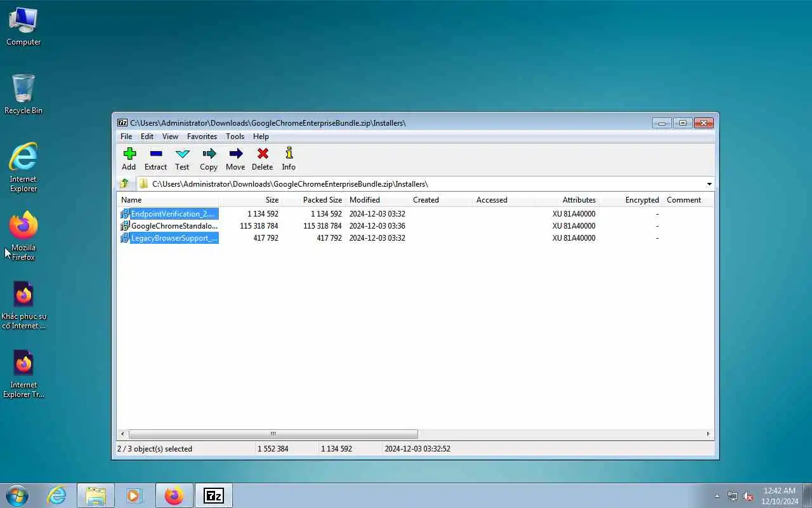This screenshot has width=812, height=508.
Task: Open the View menu
Action: (x=170, y=137)
